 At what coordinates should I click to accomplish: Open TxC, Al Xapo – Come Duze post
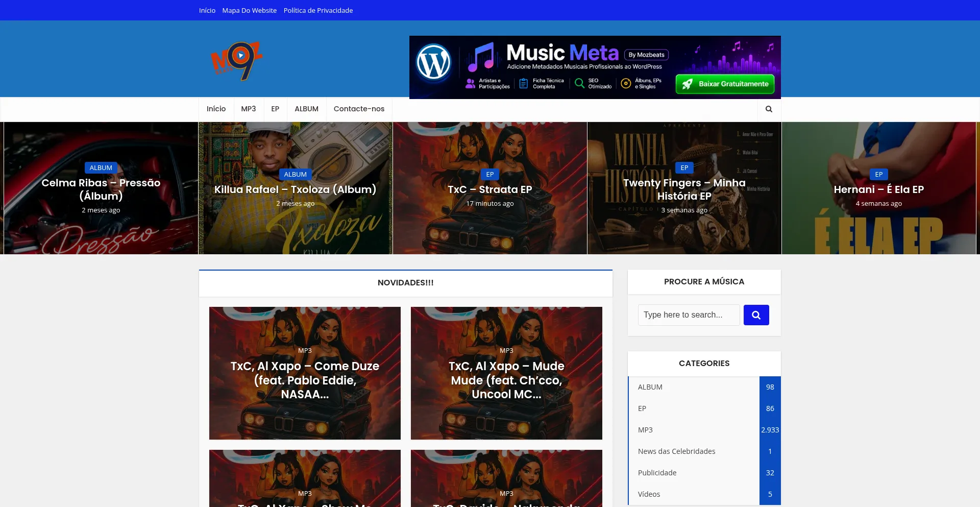[305, 380]
